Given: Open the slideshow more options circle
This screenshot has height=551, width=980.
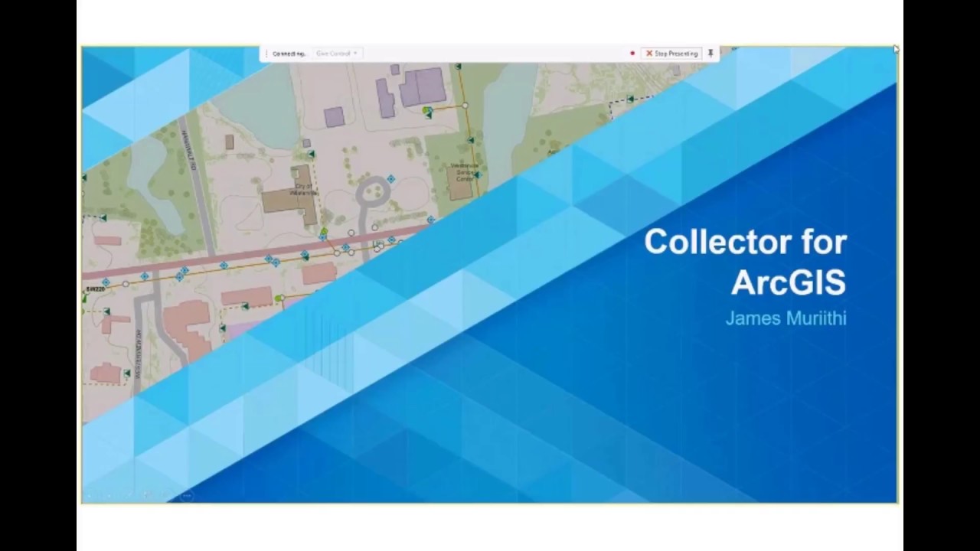Looking at the screenshot, I should 188,496.
